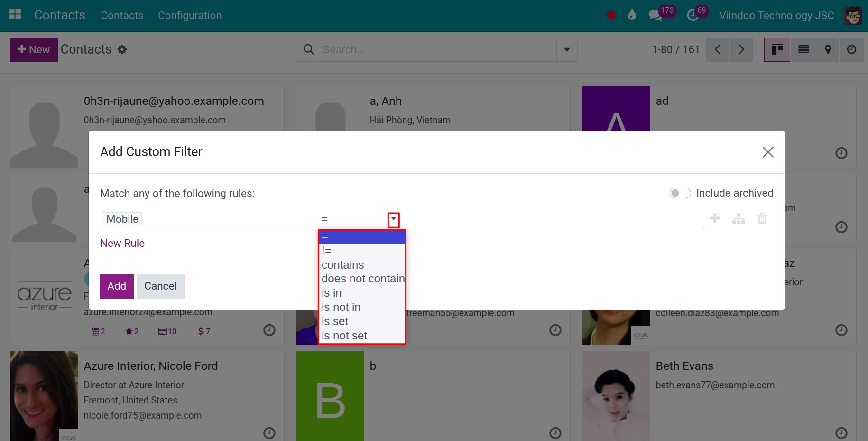Choose 'is not set' operator option
Screen dimensions: 868x441
(x=362, y=336)
